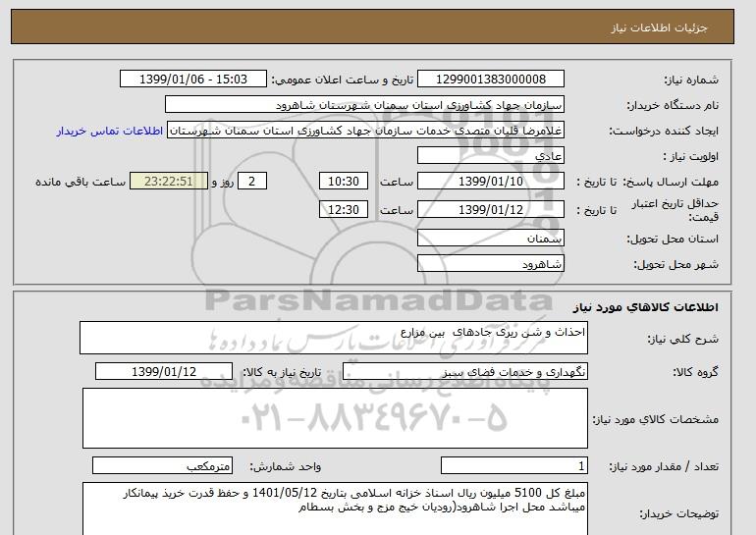Click the label حداقل تاریخ اعتبار قیمت
Viewport: 756px width, 535px height.
(675, 211)
